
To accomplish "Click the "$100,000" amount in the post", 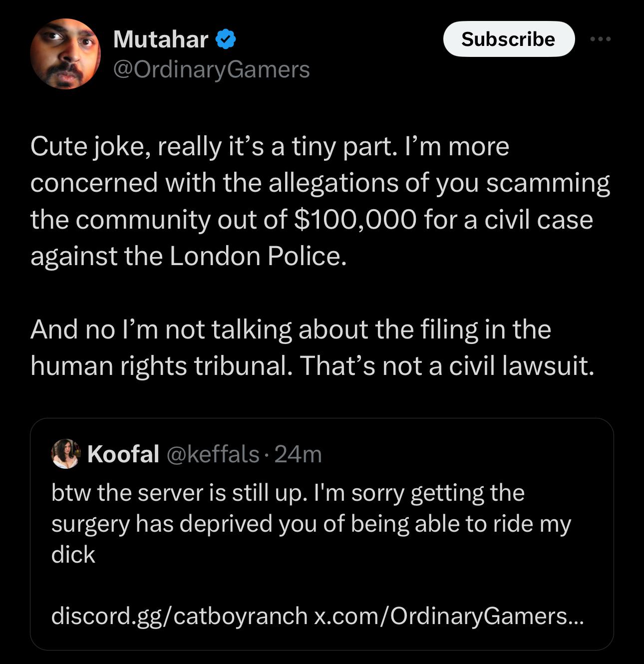I will tap(355, 220).
